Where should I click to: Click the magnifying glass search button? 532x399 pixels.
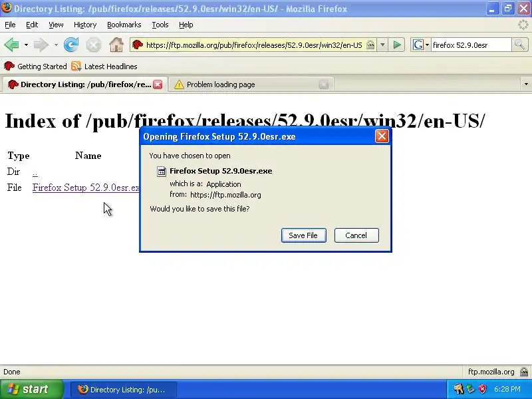[x=519, y=45]
